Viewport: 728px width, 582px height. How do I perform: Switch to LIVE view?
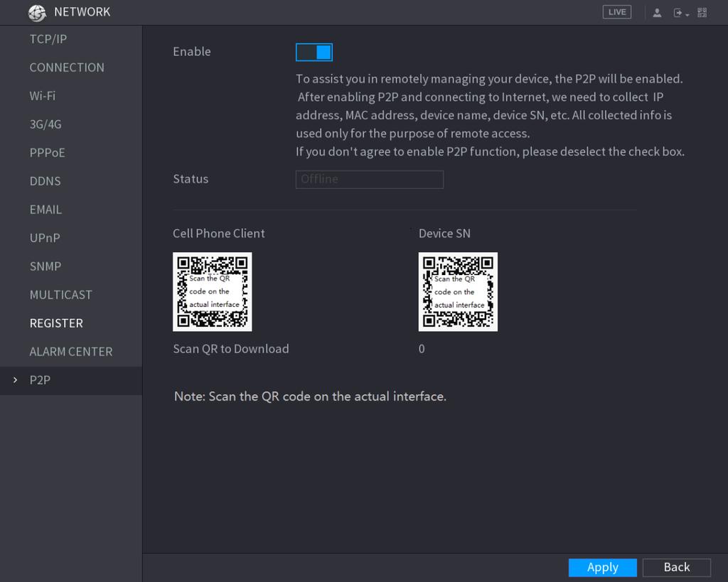click(616, 12)
